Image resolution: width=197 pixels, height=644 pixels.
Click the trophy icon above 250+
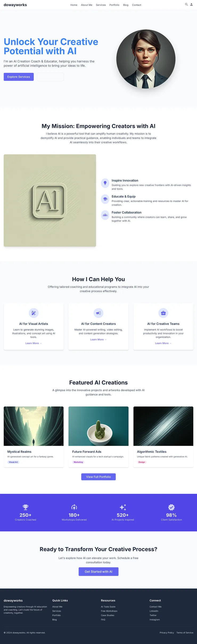[x=26, y=507]
